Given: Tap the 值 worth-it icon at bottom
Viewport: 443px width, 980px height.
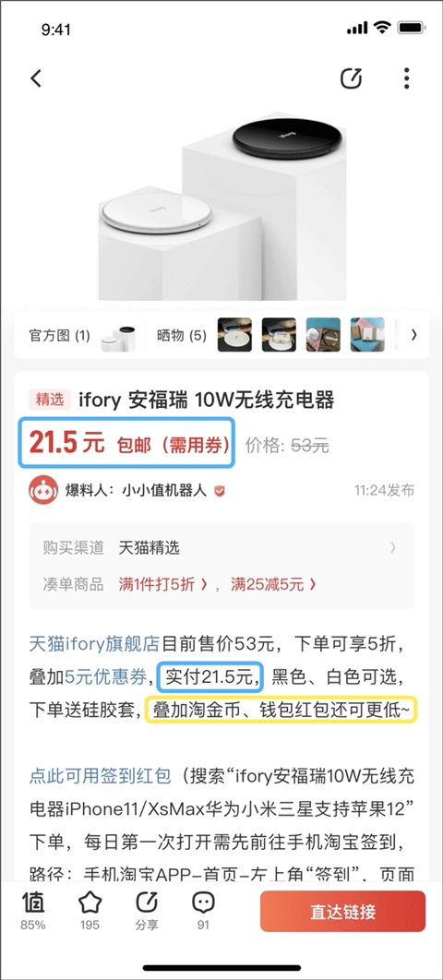Looking at the screenshot, I should point(33,903).
